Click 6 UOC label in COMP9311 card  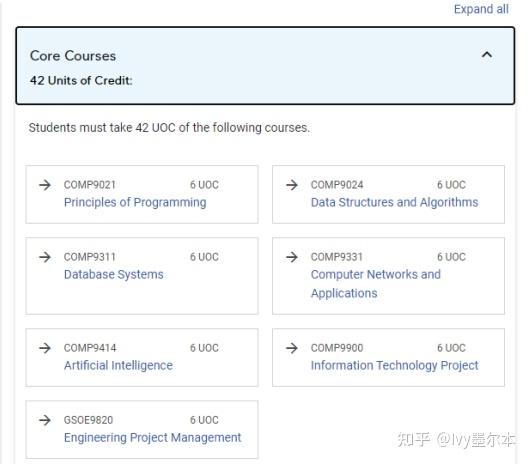coord(204,257)
